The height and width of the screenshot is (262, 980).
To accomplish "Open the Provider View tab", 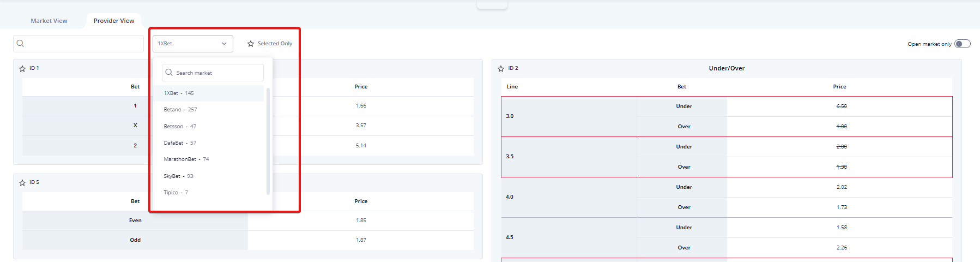I will click(114, 21).
